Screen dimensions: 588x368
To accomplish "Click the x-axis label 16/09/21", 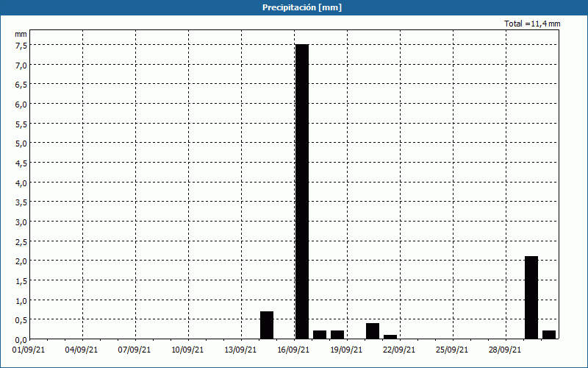I will point(293,350).
